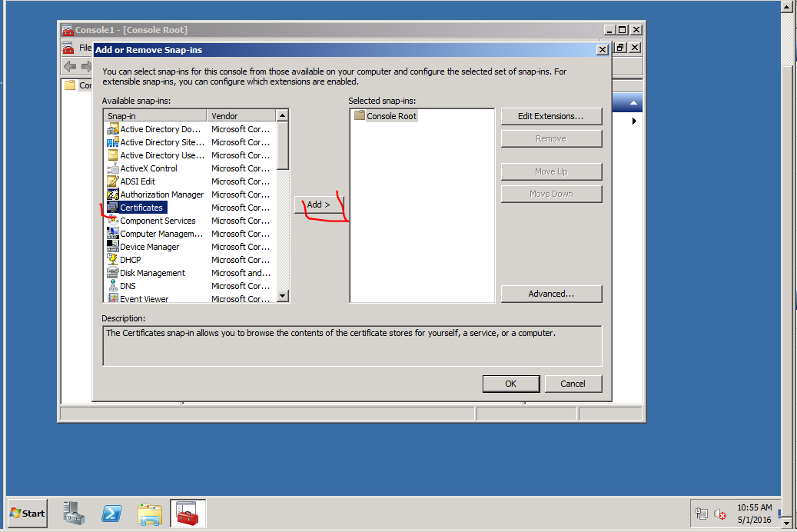Select Active Directory Domains snap-in icon
This screenshot has width=797, height=532.
[113, 129]
